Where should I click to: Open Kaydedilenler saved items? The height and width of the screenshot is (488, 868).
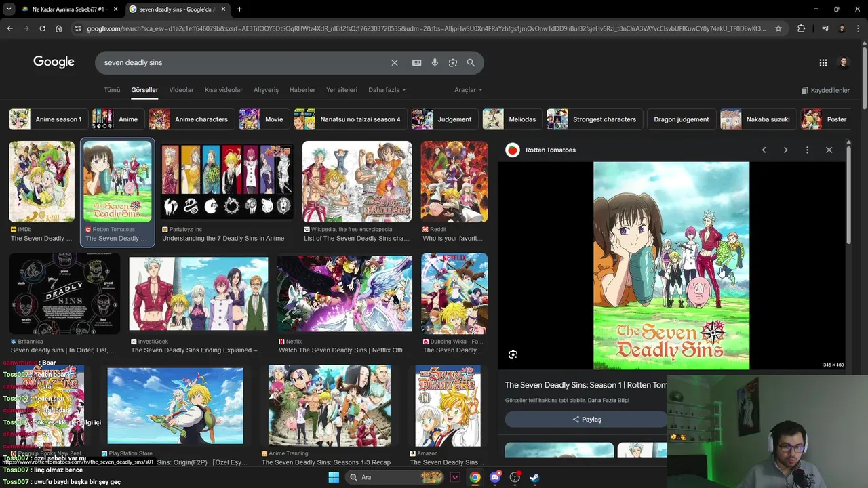(825, 90)
